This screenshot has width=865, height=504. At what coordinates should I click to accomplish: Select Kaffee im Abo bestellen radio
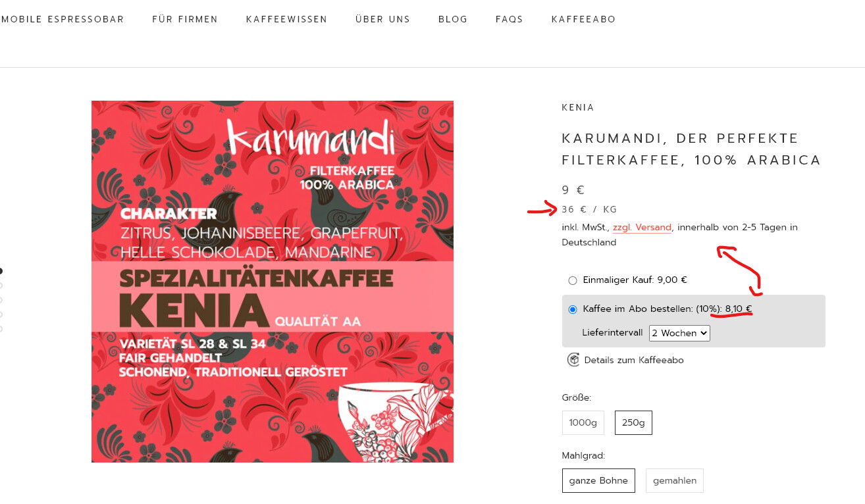(x=573, y=309)
